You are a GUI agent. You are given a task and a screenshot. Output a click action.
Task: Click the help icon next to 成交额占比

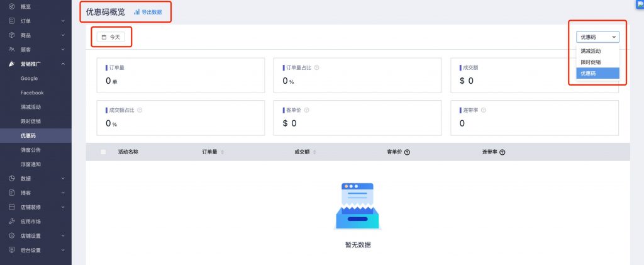139,110
